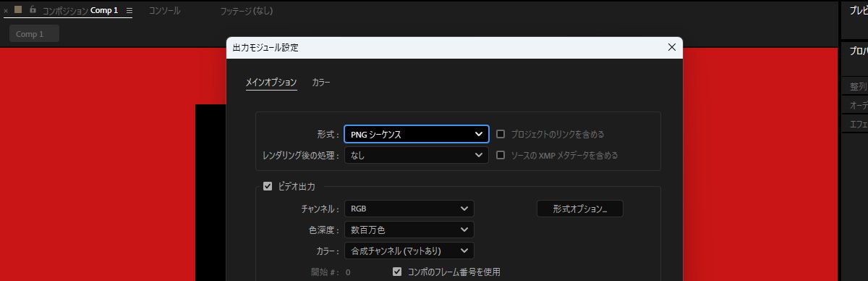868x281 pixels.
Task: Open the 色深度 dropdown showing 数百万色
Action: 409,230
